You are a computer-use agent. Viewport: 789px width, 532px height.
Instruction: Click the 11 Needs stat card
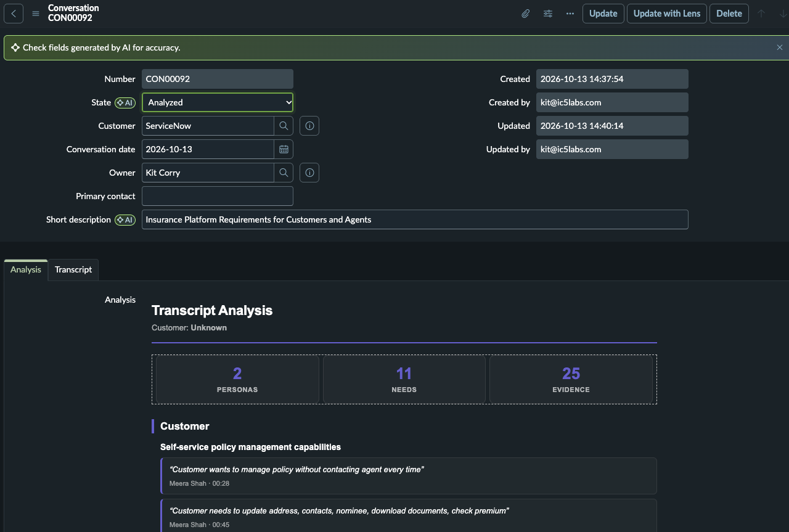[404, 380]
